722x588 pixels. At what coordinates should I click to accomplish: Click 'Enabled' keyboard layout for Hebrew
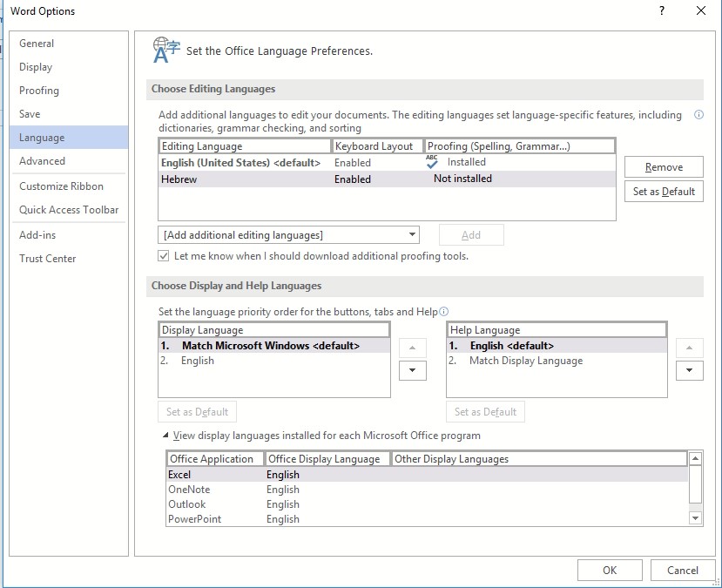[352, 179]
